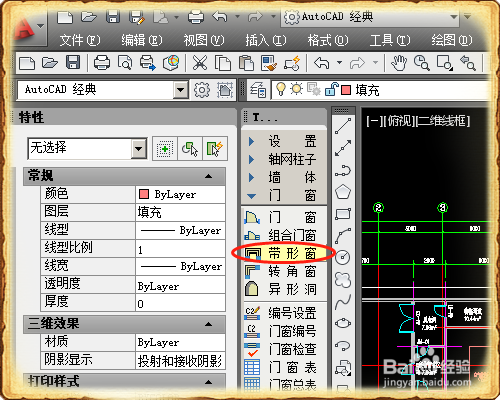Screen dimensions: 500x400
Task: Select the Arc draw tool
Action: pyautogui.click(x=343, y=236)
